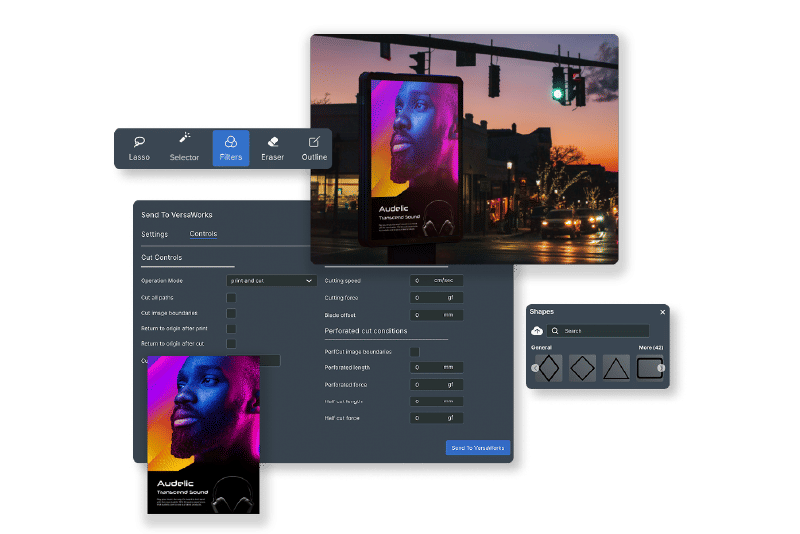Expand More (42) shapes list

(x=650, y=347)
